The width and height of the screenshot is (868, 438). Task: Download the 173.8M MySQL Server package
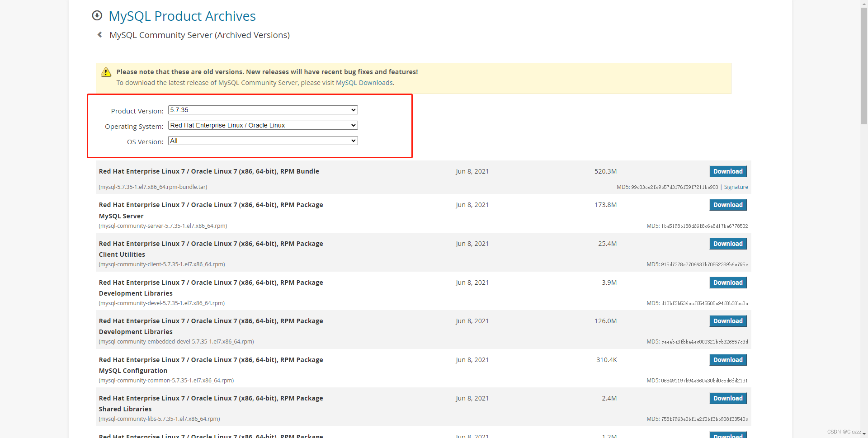(728, 205)
